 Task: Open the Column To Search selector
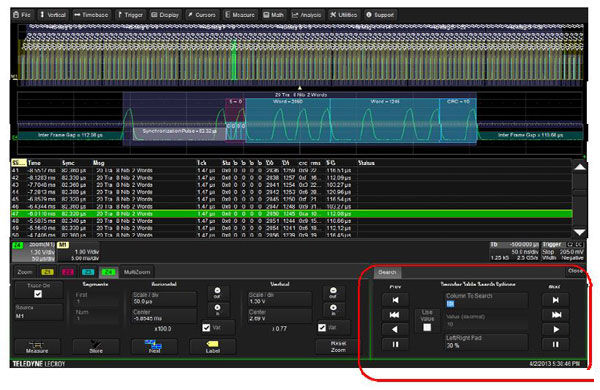(x=486, y=300)
